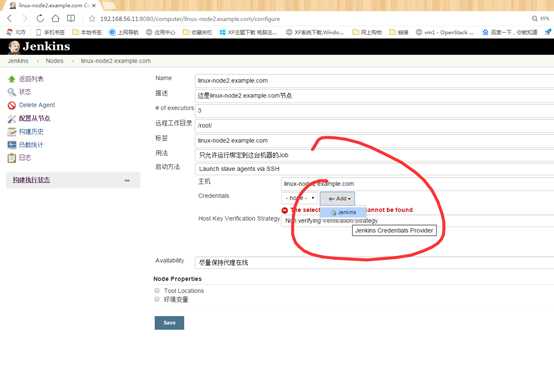Click the Delete Agent sidebar link
Viewport: 554px width, 379px height.
(x=37, y=105)
